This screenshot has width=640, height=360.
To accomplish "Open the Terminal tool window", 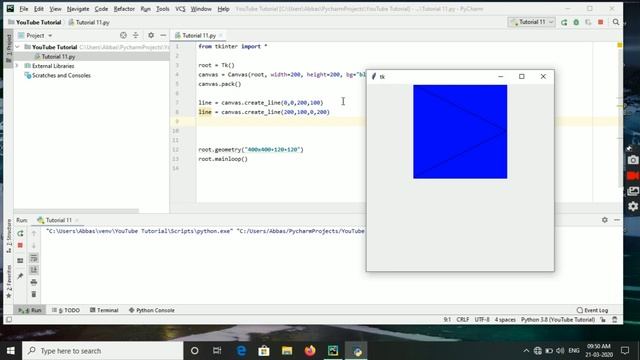I will [104, 310].
